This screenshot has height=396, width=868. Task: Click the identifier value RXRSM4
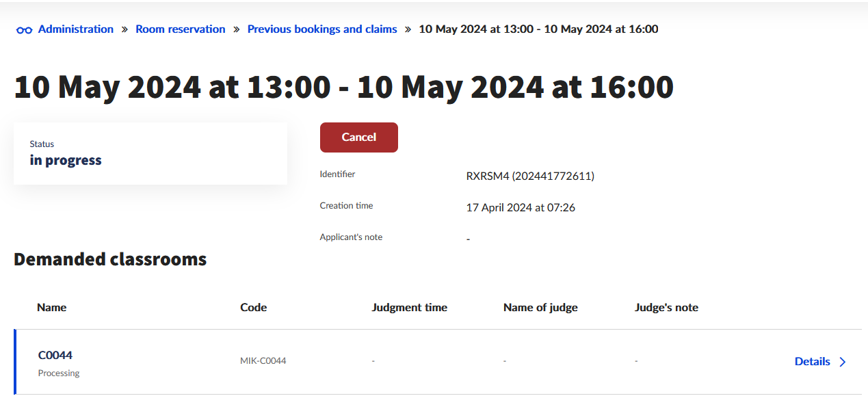click(530, 176)
